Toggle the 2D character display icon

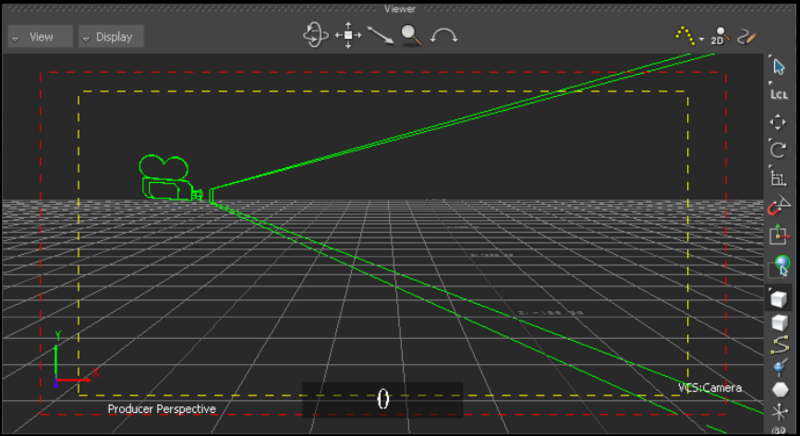pos(718,37)
